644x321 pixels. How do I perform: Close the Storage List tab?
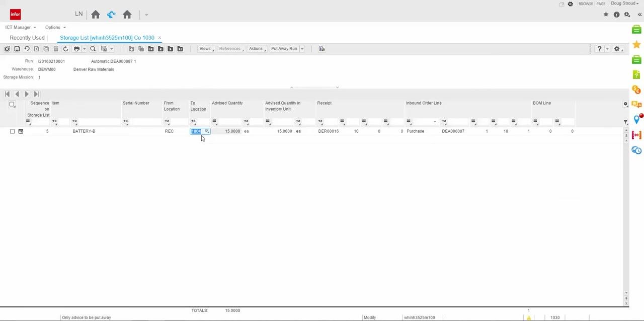pyautogui.click(x=159, y=38)
